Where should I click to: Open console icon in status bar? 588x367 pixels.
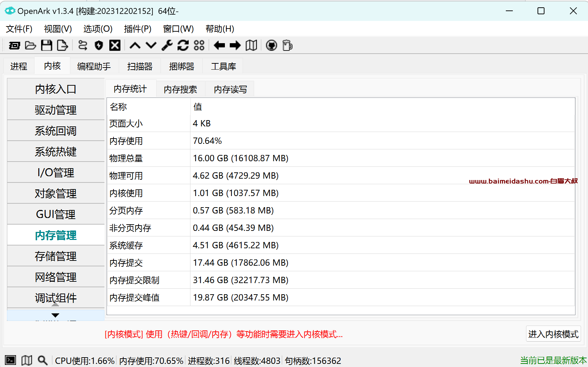(x=10, y=360)
